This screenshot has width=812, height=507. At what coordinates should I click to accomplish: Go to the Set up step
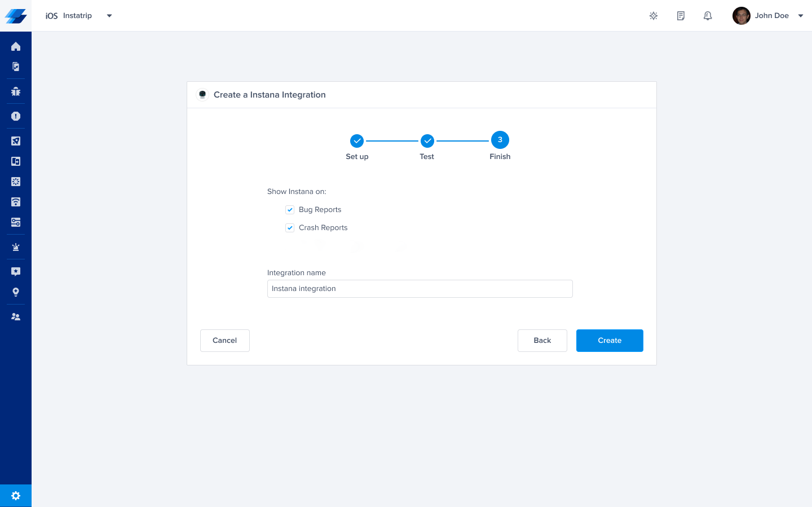coord(357,140)
